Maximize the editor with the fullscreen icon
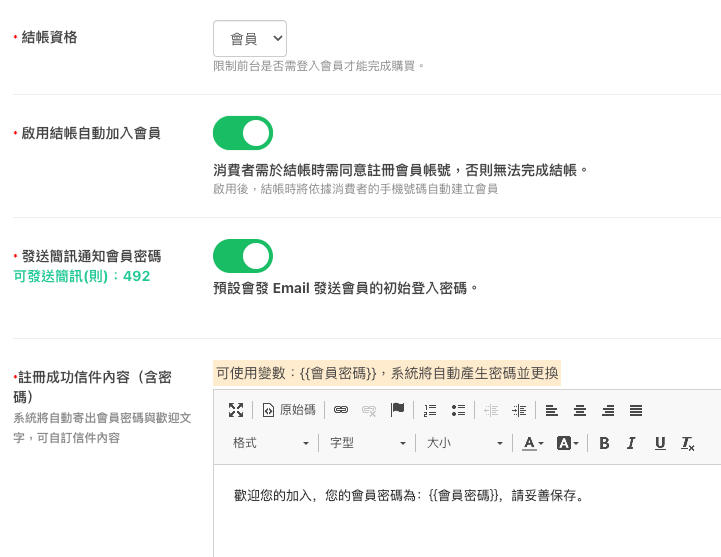This screenshot has width=721, height=557. pyautogui.click(x=236, y=410)
